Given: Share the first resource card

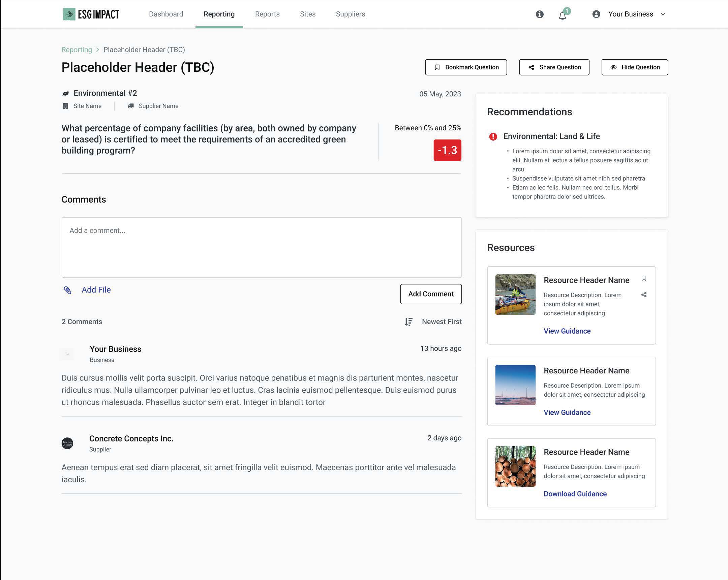Looking at the screenshot, I should coord(644,295).
